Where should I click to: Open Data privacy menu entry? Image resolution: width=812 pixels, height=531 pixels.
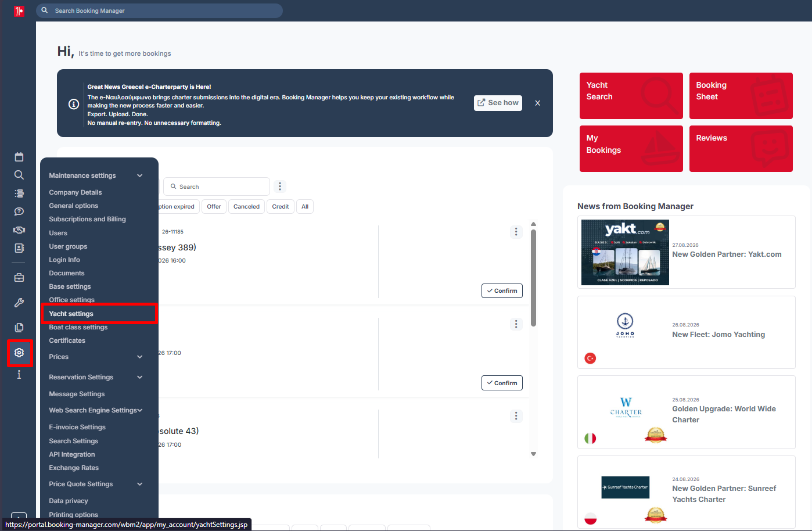[69, 501]
